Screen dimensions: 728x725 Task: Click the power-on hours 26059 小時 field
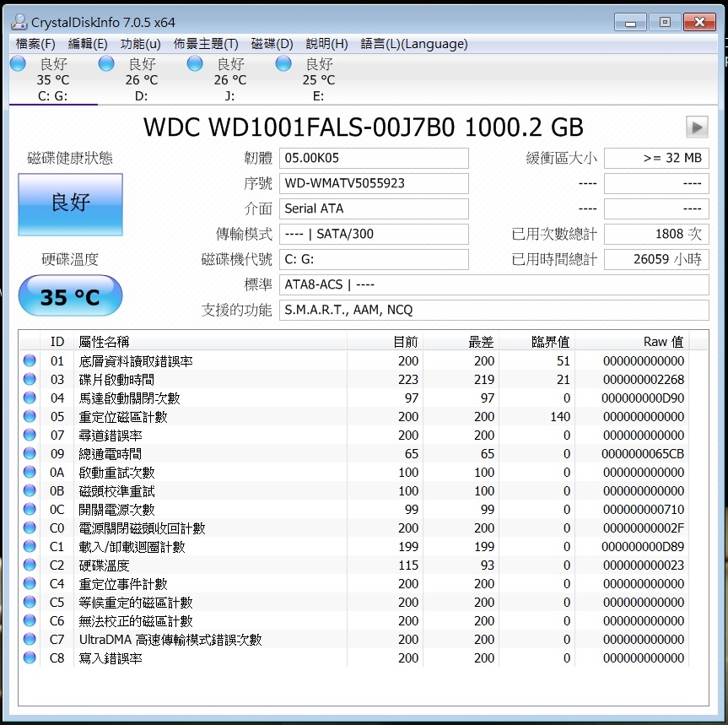coord(656,260)
